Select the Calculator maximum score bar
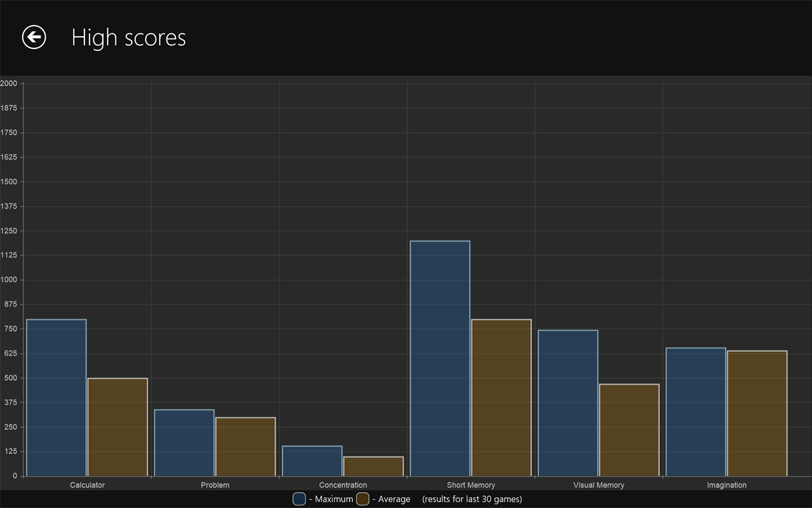The width and height of the screenshot is (812, 508). 56,398
